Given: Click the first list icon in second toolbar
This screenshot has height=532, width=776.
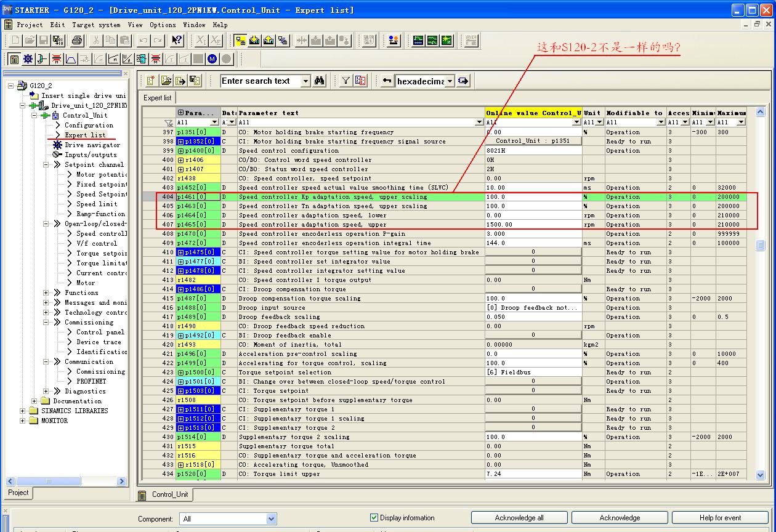Looking at the screenshot, I should [x=14, y=59].
